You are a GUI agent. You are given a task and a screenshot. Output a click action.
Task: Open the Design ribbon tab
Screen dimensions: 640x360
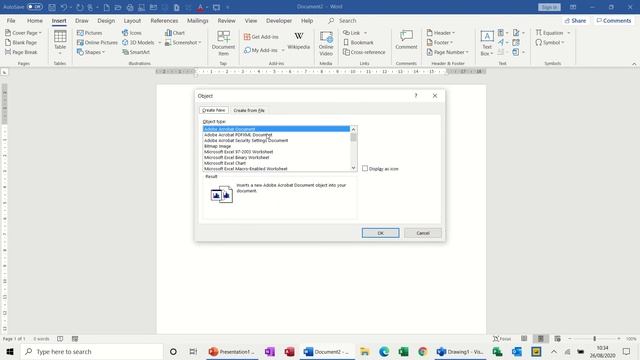coord(106,20)
